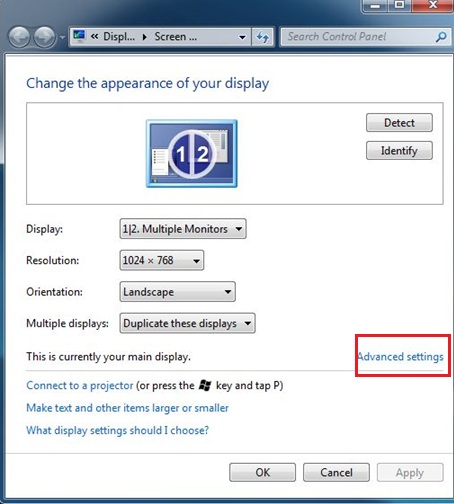Viewport: 454px width, 504px height.
Task: Click the refresh icon beside address bar
Action: click(263, 36)
